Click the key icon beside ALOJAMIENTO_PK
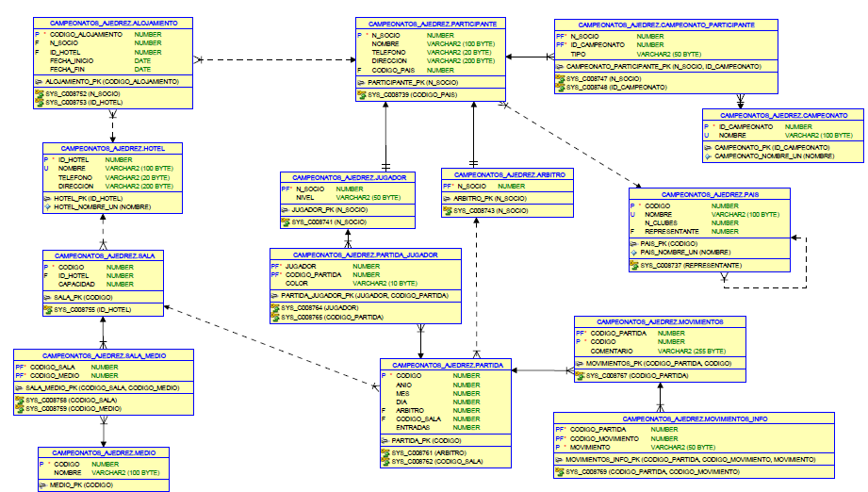868x492 pixels. tap(40, 82)
